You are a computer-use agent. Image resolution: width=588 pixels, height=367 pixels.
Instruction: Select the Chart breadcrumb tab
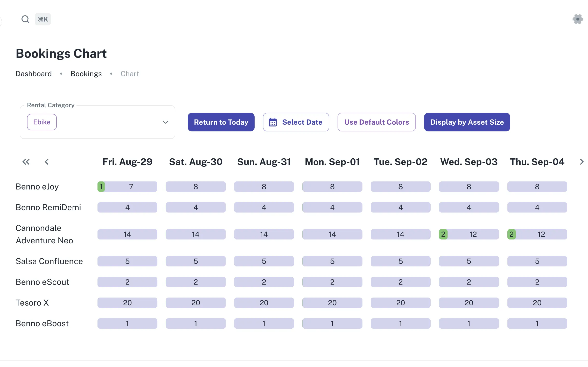click(130, 74)
